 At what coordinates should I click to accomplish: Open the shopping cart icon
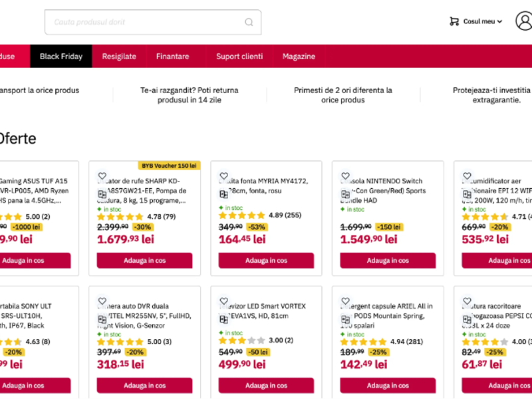pos(454,21)
